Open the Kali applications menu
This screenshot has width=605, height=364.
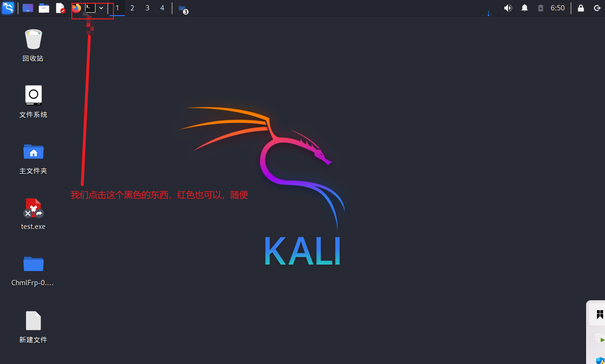point(8,8)
